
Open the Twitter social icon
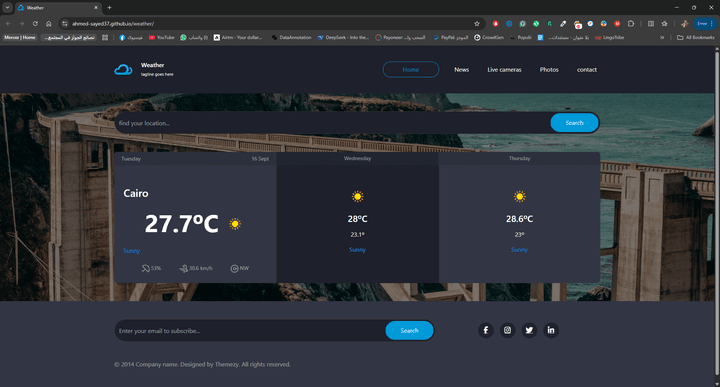pos(529,330)
